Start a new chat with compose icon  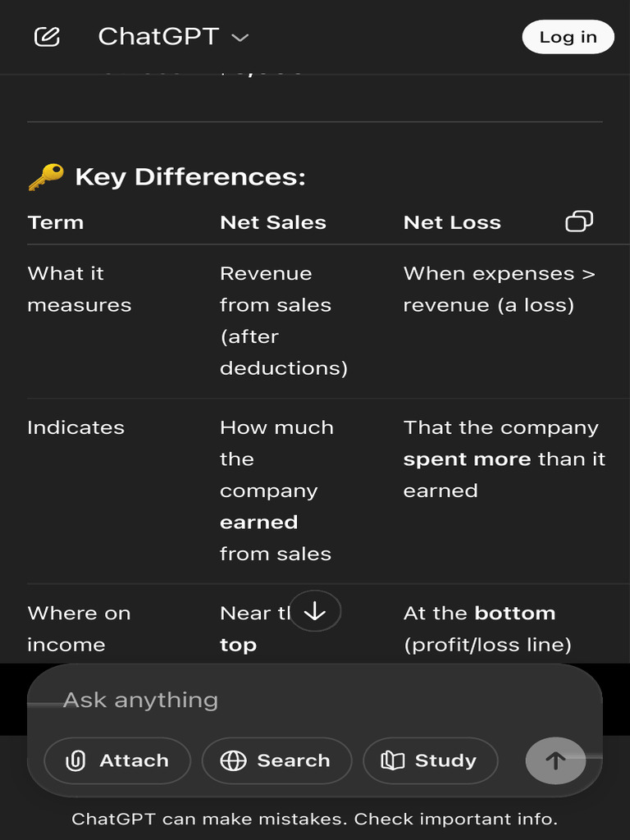47,37
